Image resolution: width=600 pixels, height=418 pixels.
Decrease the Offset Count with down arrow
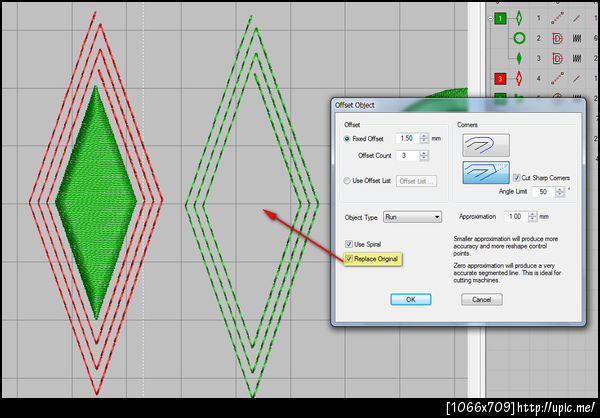tap(424, 158)
